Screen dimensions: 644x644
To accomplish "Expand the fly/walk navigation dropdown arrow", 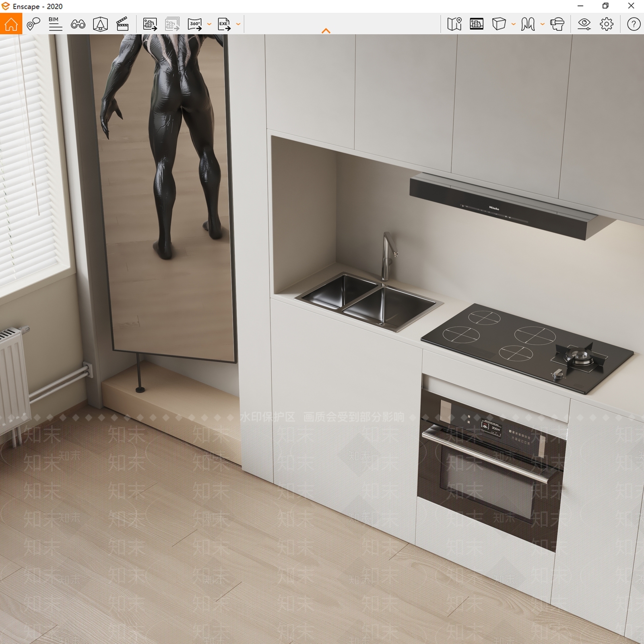I will click(543, 24).
